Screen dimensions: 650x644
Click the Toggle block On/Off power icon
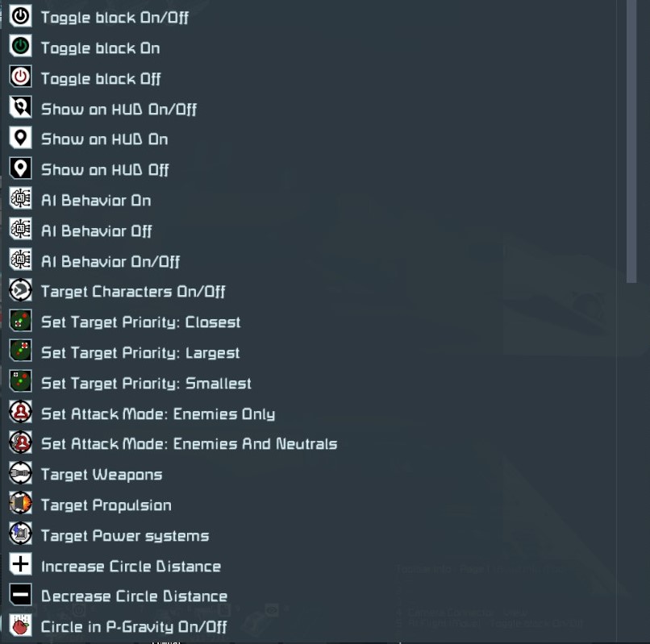[x=20, y=16]
